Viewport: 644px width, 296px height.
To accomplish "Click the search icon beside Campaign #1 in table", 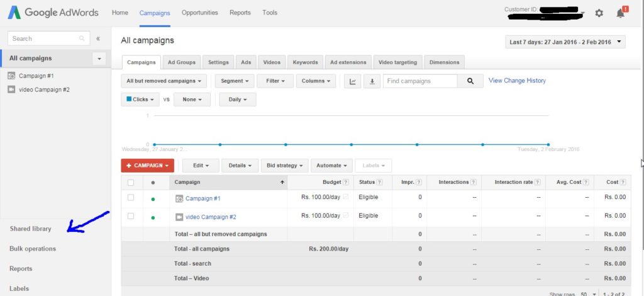I will pyautogui.click(x=179, y=198).
